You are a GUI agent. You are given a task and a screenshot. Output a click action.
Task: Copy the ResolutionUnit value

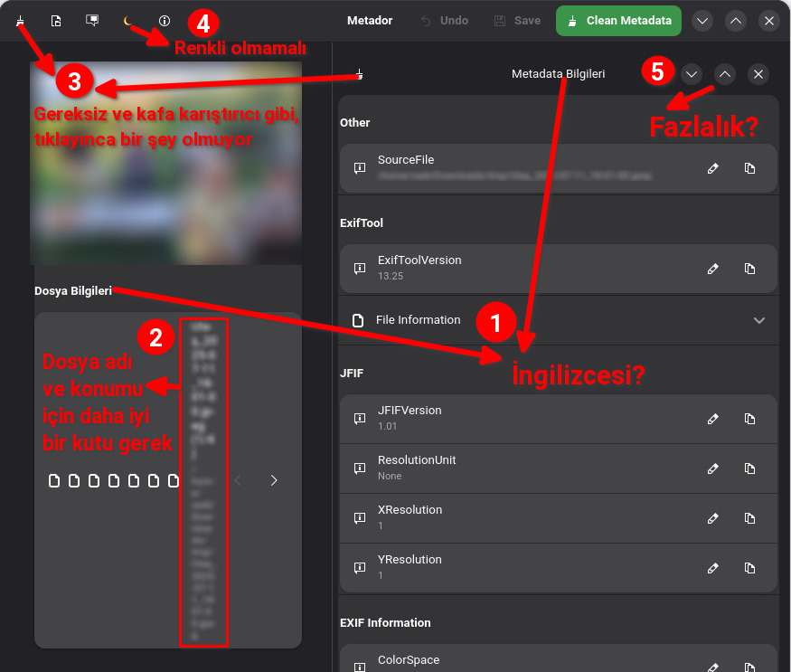coord(749,469)
